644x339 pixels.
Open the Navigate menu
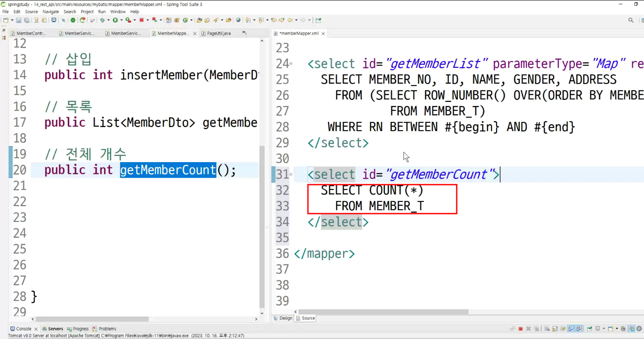pos(51,12)
